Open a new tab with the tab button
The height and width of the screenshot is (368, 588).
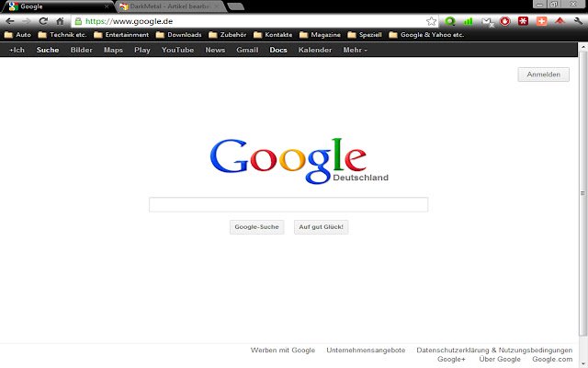(236, 6)
